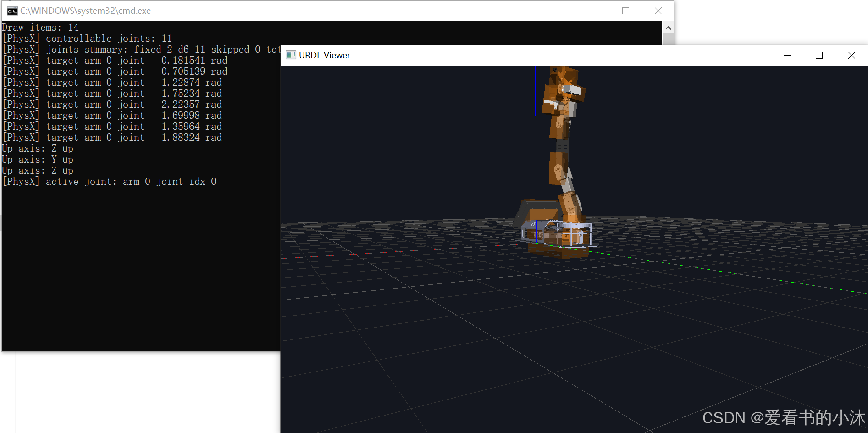Click 'controllable joints: 11' console line
The image size is (868, 433).
coord(87,39)
